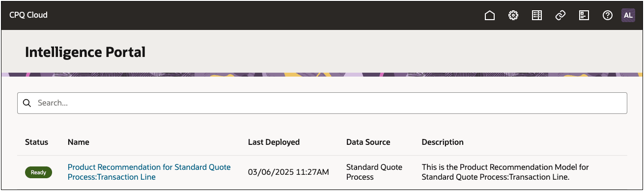Click the chain link icon in header
The image size is (644, 191).
click(560, 15)
